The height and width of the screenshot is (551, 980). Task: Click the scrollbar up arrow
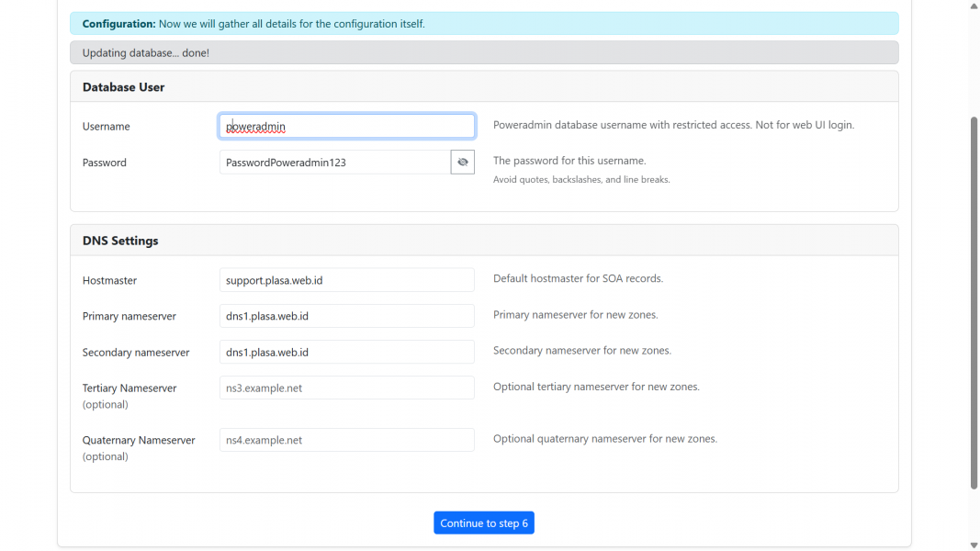974,6
